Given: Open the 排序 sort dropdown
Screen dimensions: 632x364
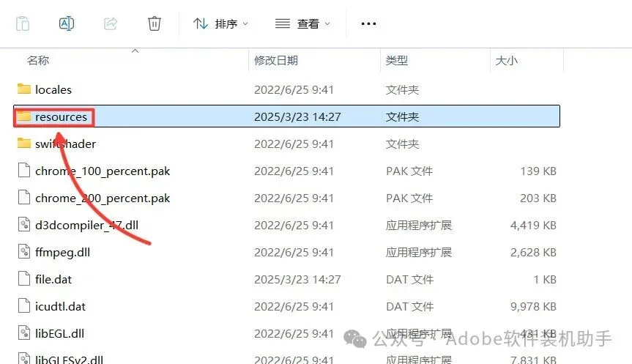Looking at the screenshot, I should [220, 23].
